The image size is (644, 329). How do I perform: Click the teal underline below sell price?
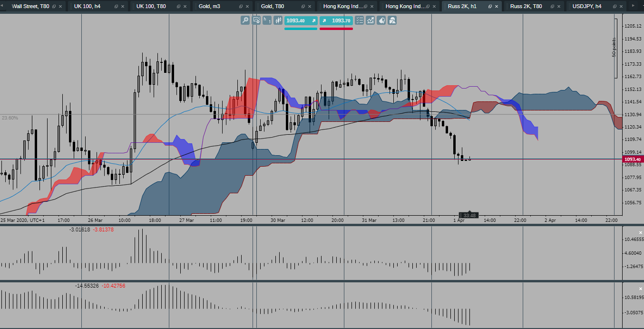pyautogui.click(x=301, y=29)
